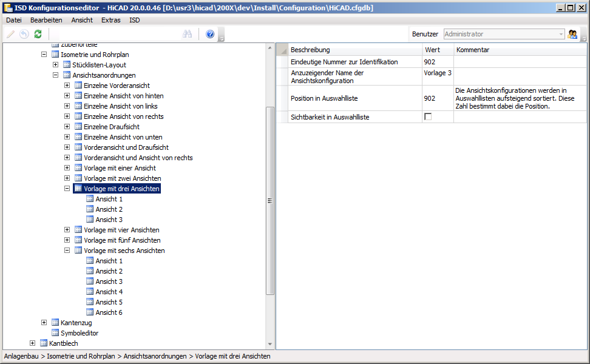
Task: Click the Symboleditor tree label
Action: [80, 333]
